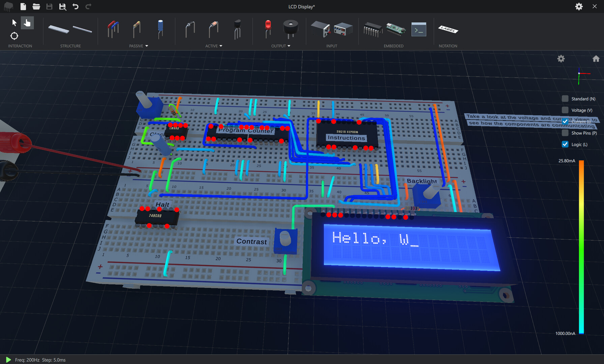The width and height of the screenshot is (604, 364).
Task: Select the transistor component under Active
Action: [x=237, y=30]
